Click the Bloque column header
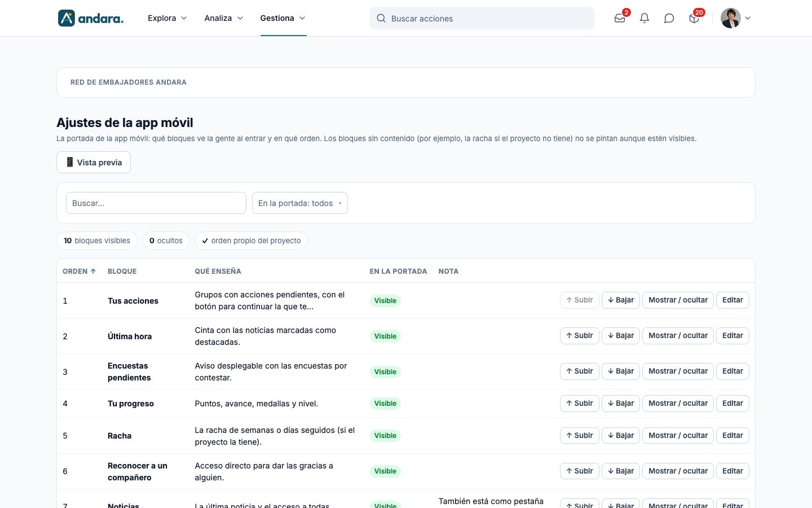 122,271
